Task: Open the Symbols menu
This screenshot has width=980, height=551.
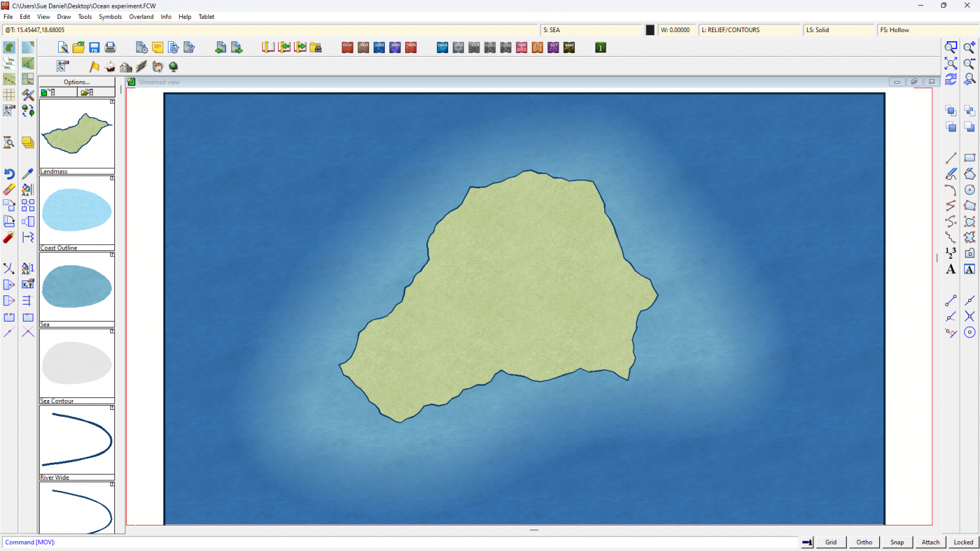Action: tap(110, 17)
